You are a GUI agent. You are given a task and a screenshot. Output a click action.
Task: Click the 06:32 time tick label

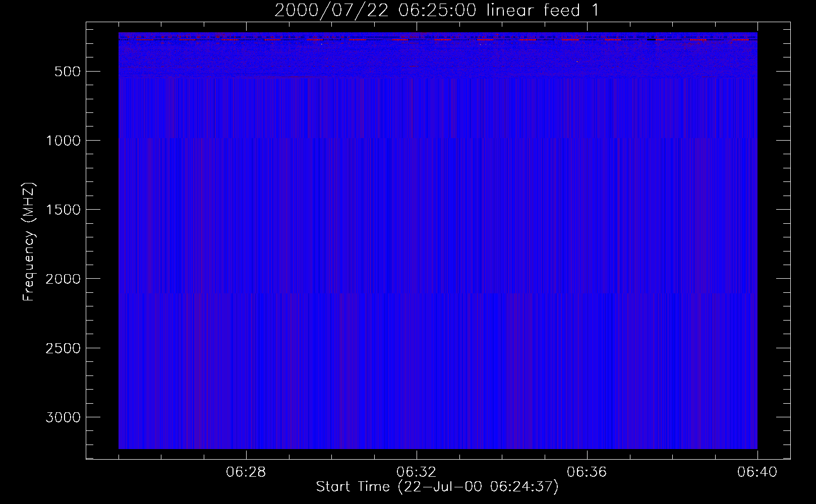tap(417, 472)
